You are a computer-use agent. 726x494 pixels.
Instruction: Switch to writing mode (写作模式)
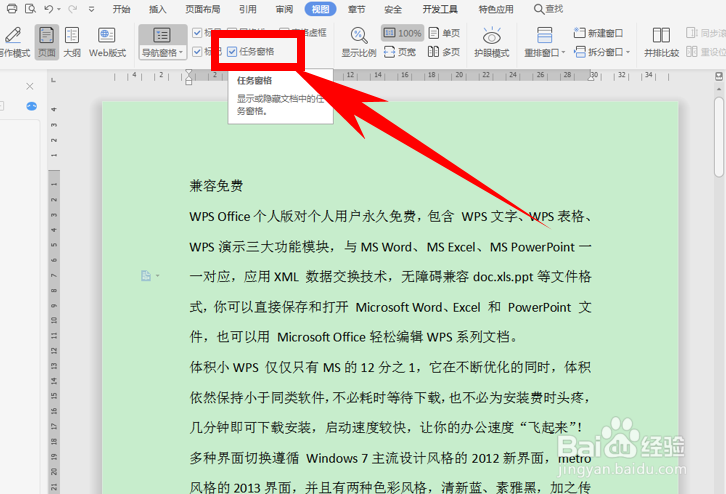[14, 42]
